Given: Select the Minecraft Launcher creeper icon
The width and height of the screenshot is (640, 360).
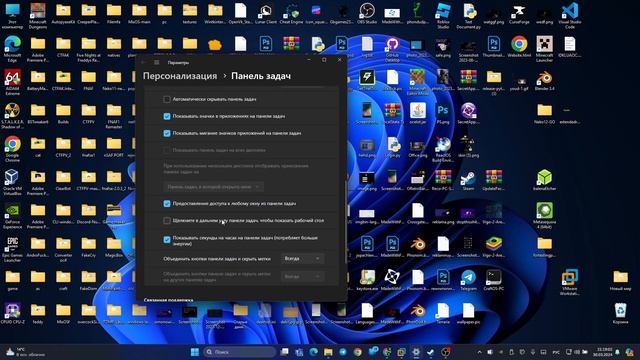Looking at the screenshot, I should pyautogui.click(x=544, y=49).
